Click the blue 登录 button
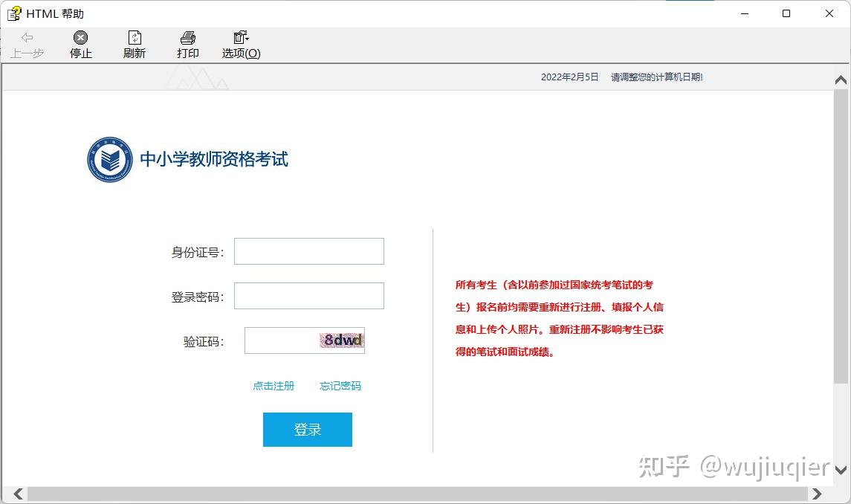The height and width of the screenshot is (504, 851). (308, 430)
